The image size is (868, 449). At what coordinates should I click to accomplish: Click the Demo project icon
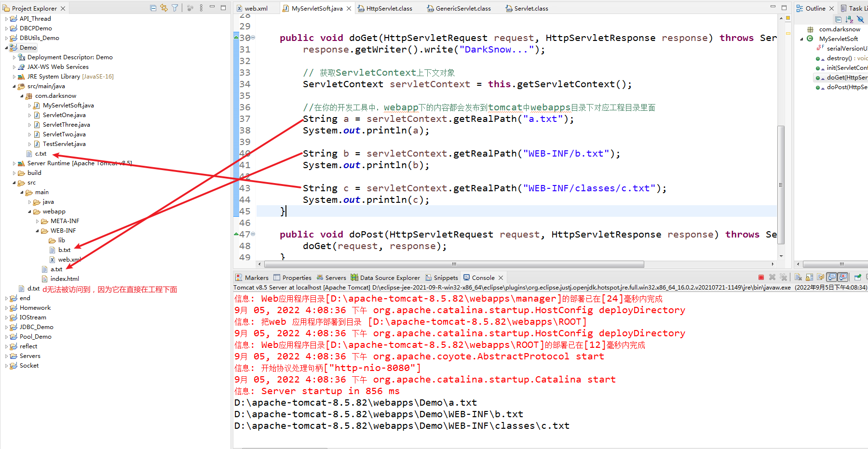(x=14, y=48)
